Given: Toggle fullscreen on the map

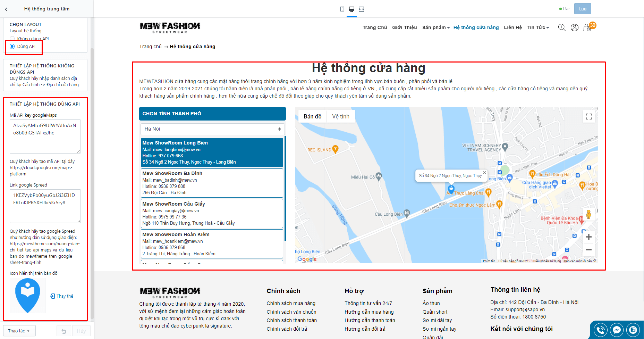Looking at the screenshot, I should [x=589, y=116].
